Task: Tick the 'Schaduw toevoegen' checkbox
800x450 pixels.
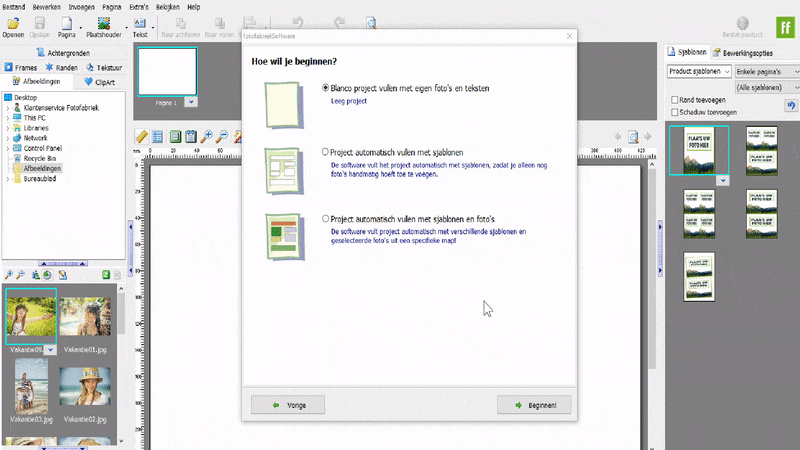Action: coord(673,113)
